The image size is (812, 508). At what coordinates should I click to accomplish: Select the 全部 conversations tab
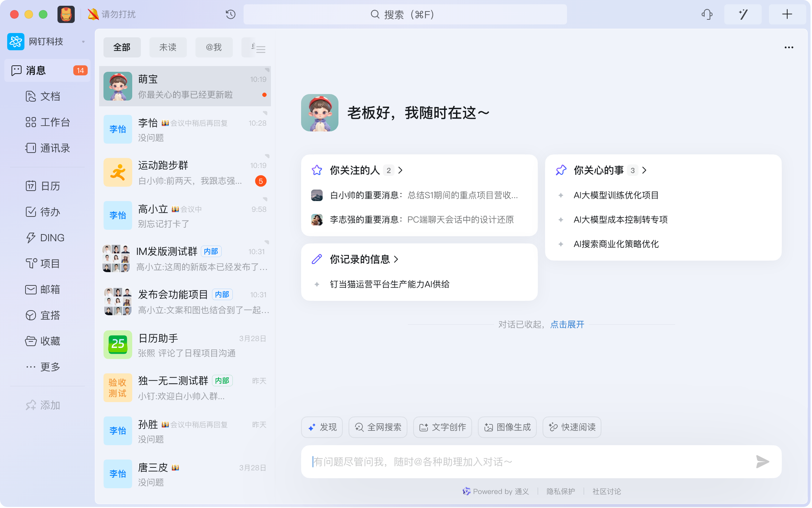[122, 47]
